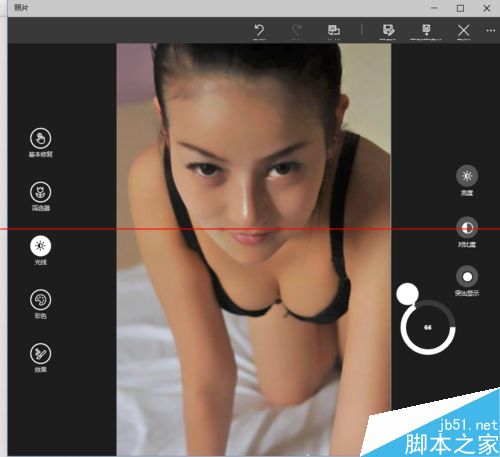Click the save a copy icon
500x457 pixels.
pos(426,30)
